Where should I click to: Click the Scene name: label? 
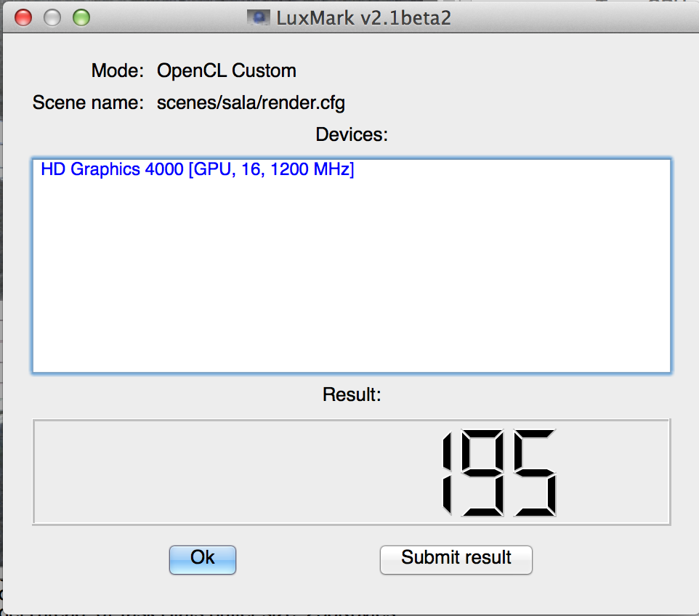(x=88, y=103)
